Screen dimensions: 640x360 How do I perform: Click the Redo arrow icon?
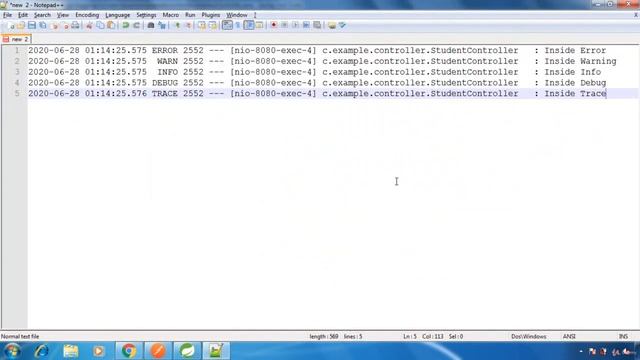pyautogui.click(x=136, y=25)
